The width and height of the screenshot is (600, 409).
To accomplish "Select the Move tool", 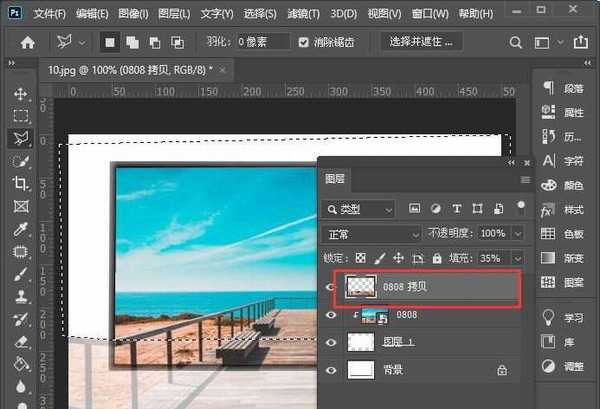I will click(20, 94).
